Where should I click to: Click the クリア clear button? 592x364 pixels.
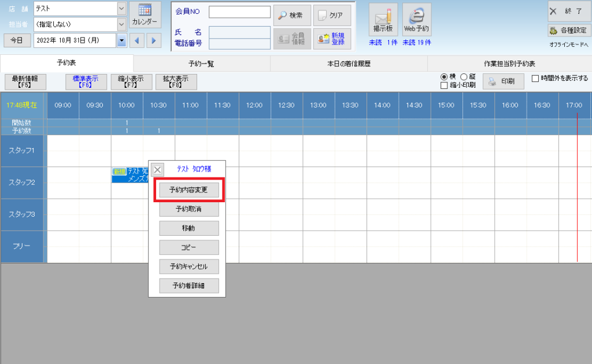(x=332, y=15)
